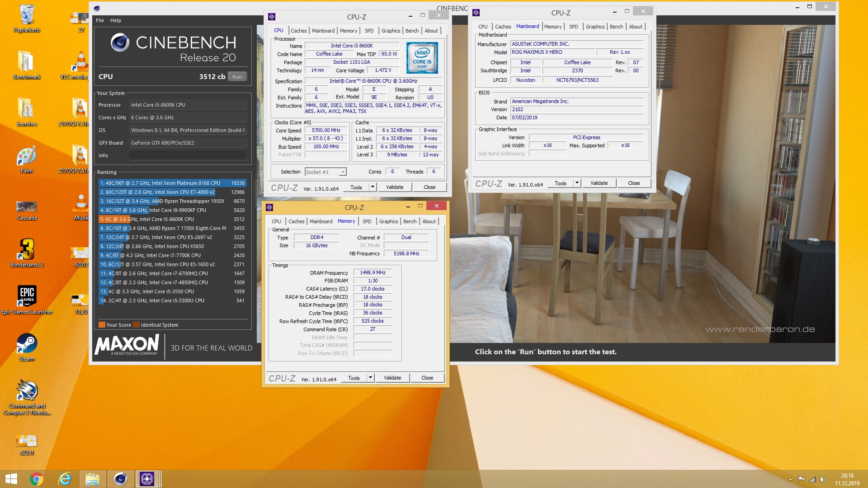The height and width of the screenshot is (488, 868).
Task: Open the Cinebench Help menu
Action: coord(116,20)
